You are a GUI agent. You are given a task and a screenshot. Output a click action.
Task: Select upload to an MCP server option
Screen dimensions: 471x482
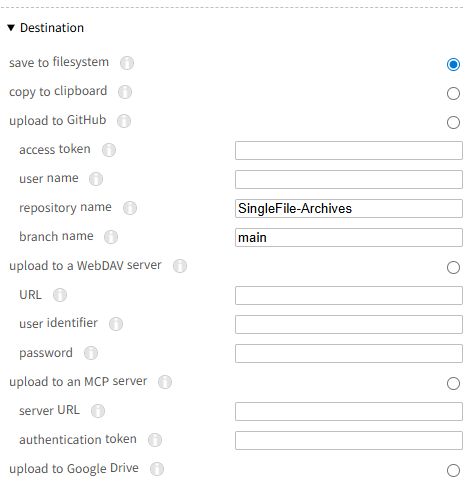coord(453,383)
